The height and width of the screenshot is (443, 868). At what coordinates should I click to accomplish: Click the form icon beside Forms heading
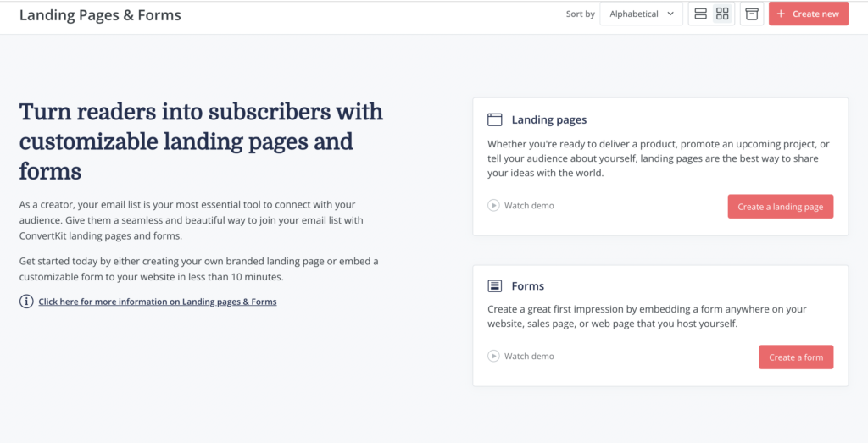pos(495,286)
